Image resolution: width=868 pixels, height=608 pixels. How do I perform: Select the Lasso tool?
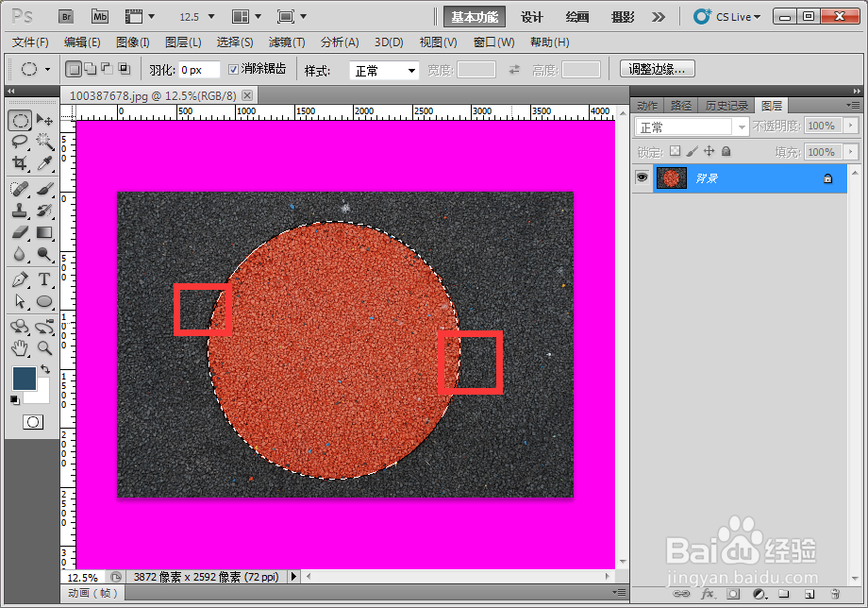click(x=21, y=141)
